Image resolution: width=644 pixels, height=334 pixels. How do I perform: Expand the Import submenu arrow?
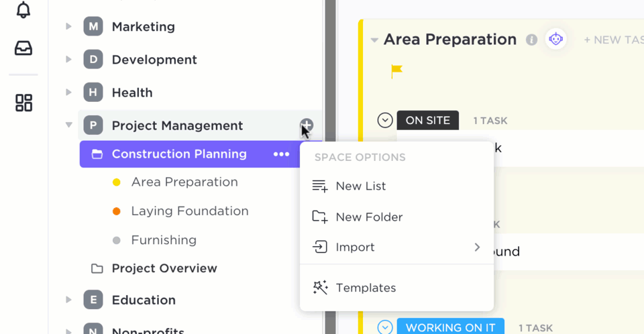[477, 247]
